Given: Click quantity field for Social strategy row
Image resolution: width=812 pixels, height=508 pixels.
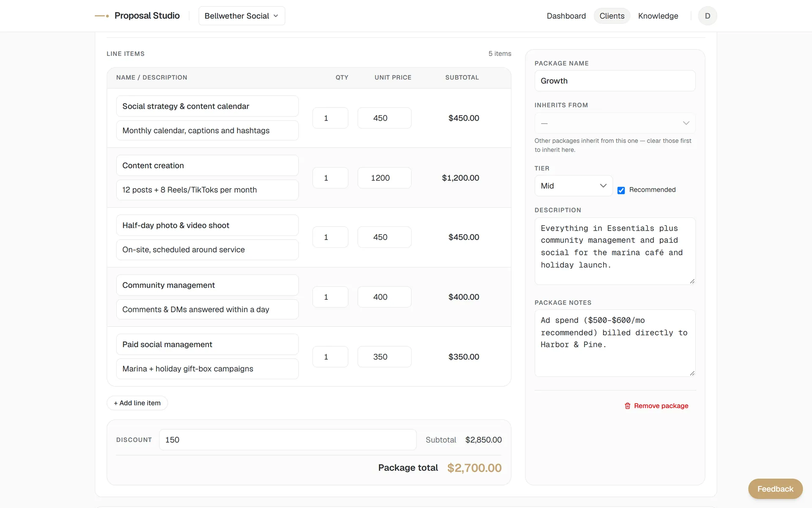Looking at the screenshot, I should pyautogui.click(x=330, y=118).
